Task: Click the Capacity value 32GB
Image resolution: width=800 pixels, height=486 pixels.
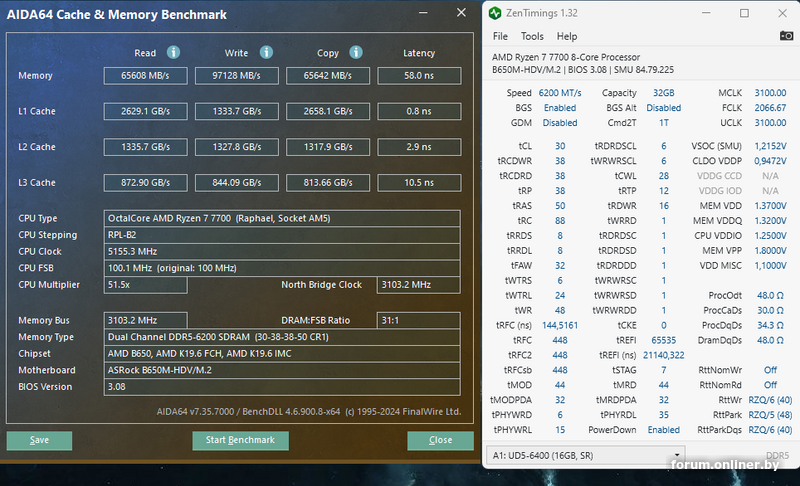Action: coord(664,93)
